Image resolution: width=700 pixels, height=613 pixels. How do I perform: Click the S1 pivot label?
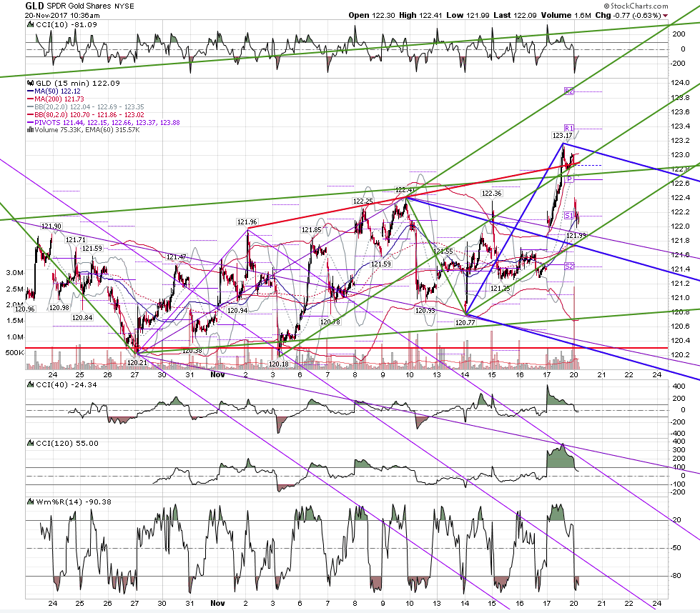[568, 216]
